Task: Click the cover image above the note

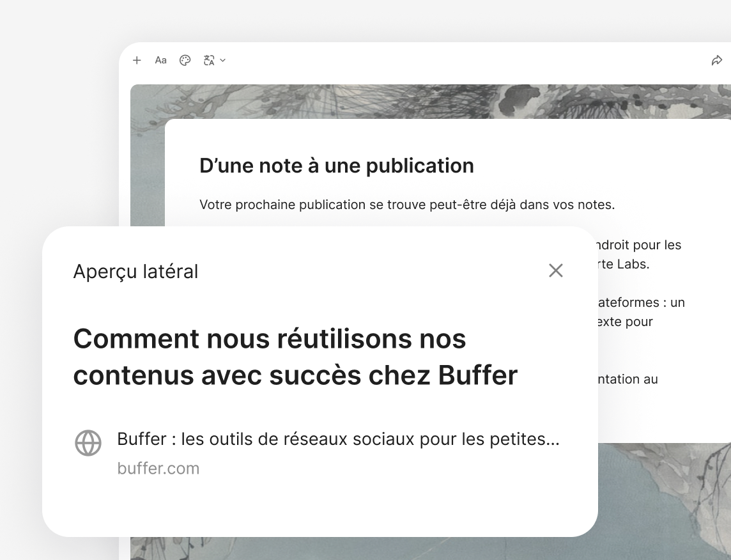Action: pos(430,101)
